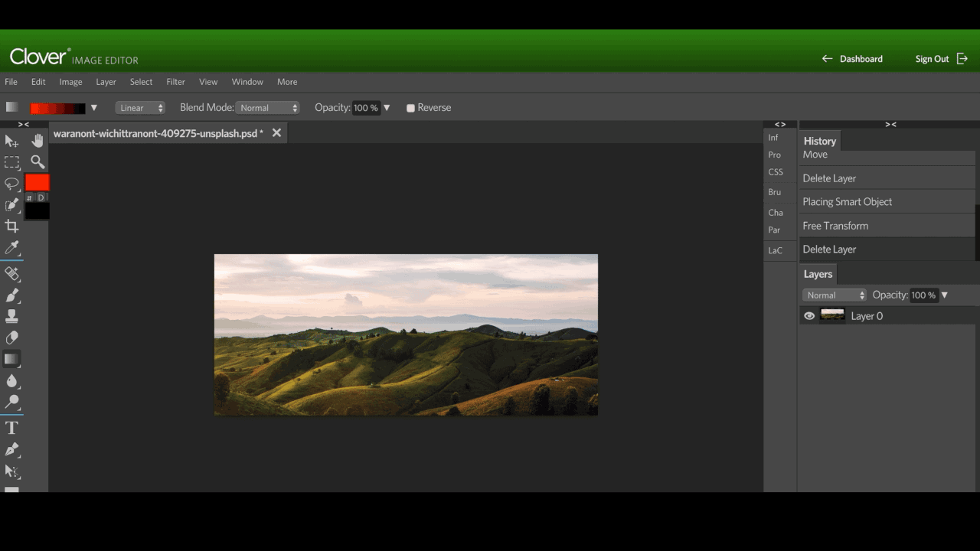The width and height of the screenshot is (980, 551).
Task: Click the Sign Out exit icon
Action: (962, 58)
